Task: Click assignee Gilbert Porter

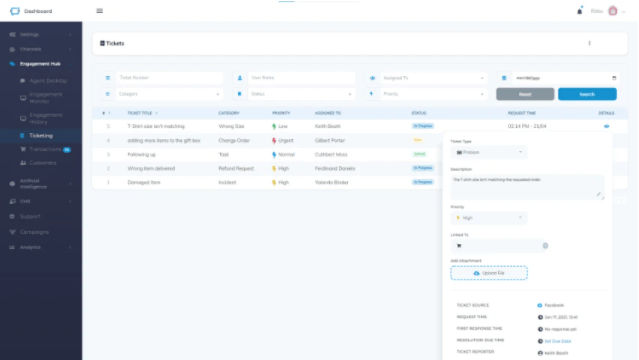Action: [x=330, y=141]
